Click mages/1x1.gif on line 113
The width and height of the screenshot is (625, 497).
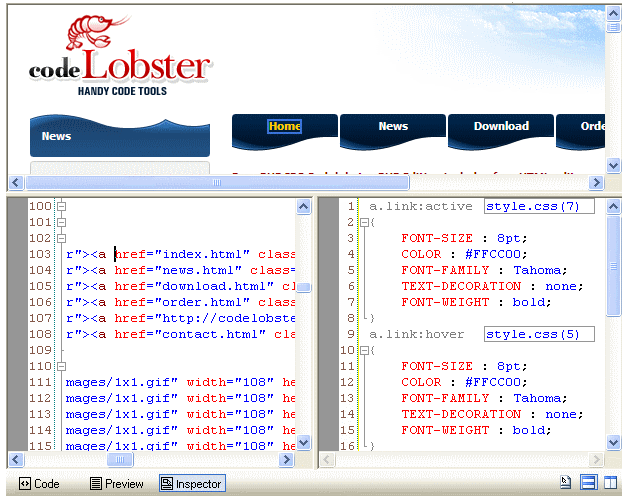pos(122,414)
